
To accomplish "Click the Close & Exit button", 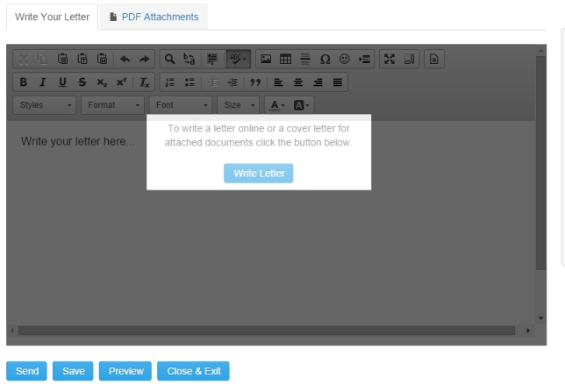I will coord(194,371).
